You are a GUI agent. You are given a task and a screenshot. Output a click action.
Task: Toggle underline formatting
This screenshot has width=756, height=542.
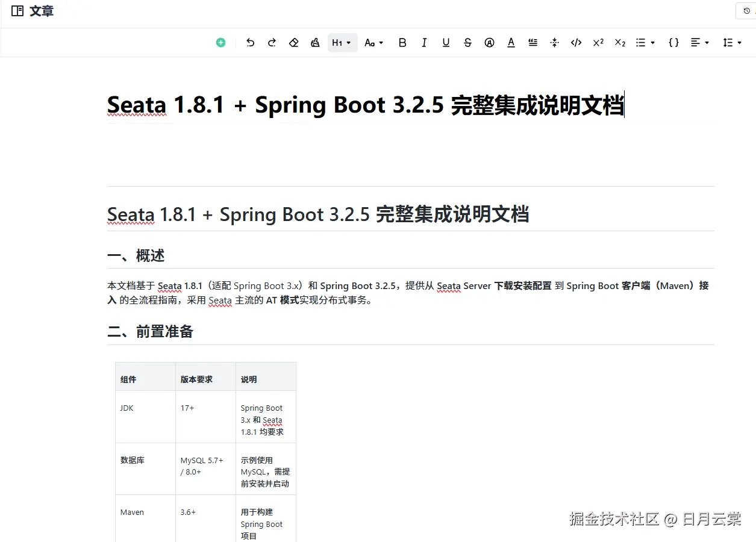[x=446, y=43]
